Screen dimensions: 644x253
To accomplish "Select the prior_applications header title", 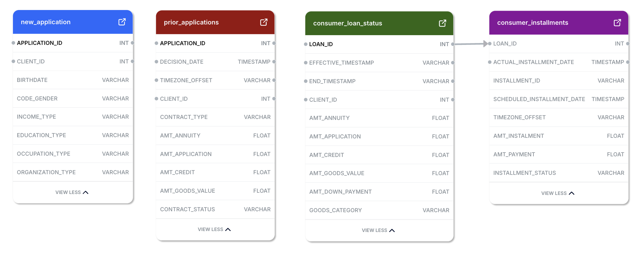I will pos(191,22).
